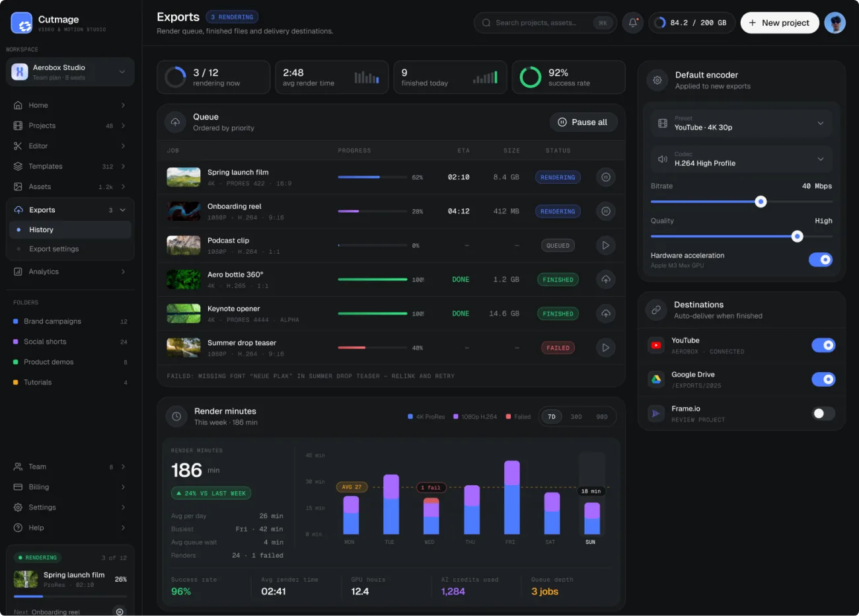Click the Render minutes clock icon
Screen dimensions: 859x616
176,416
